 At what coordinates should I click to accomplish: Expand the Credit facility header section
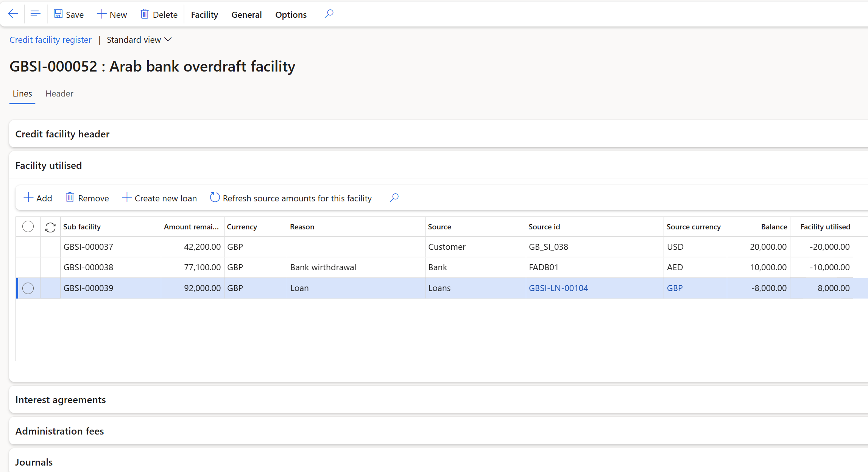pyautogui.click(x=438, y=134)
